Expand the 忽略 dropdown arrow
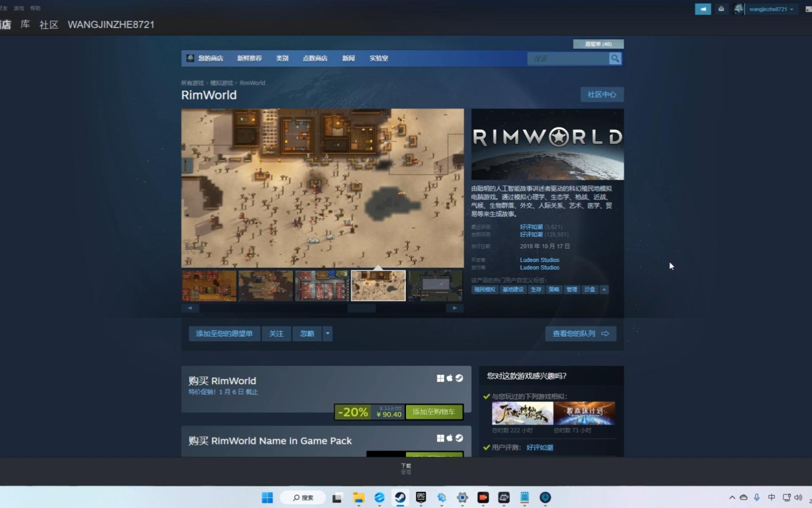The image size is (812, 508). [328, 333]
